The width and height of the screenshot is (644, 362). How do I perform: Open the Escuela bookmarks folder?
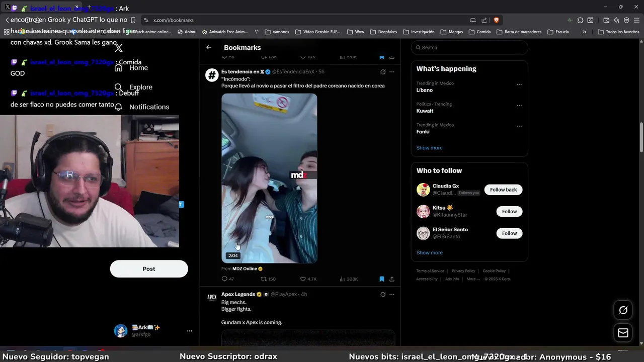point(558,32)
